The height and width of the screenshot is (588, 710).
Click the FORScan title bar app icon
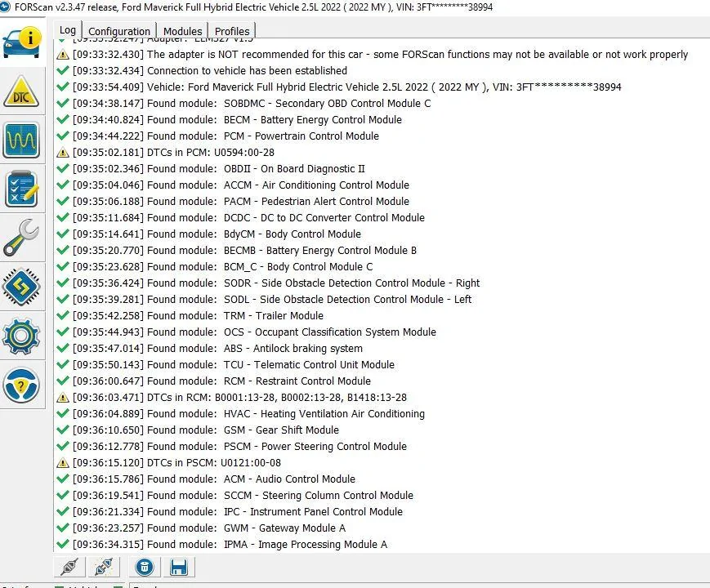point(5,7)
